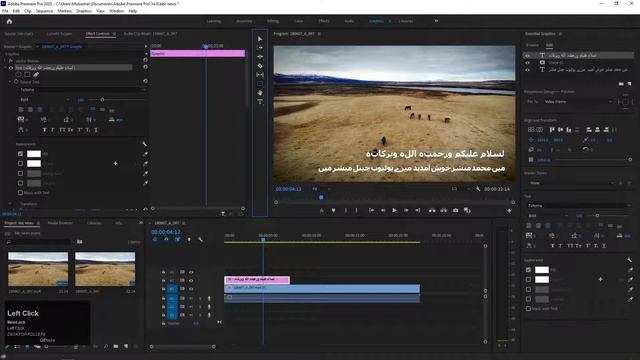Hide Shape 01 layer in Essential Graphics
The height and width of the screenshot is (360, 640).
(x=527, y=63)
